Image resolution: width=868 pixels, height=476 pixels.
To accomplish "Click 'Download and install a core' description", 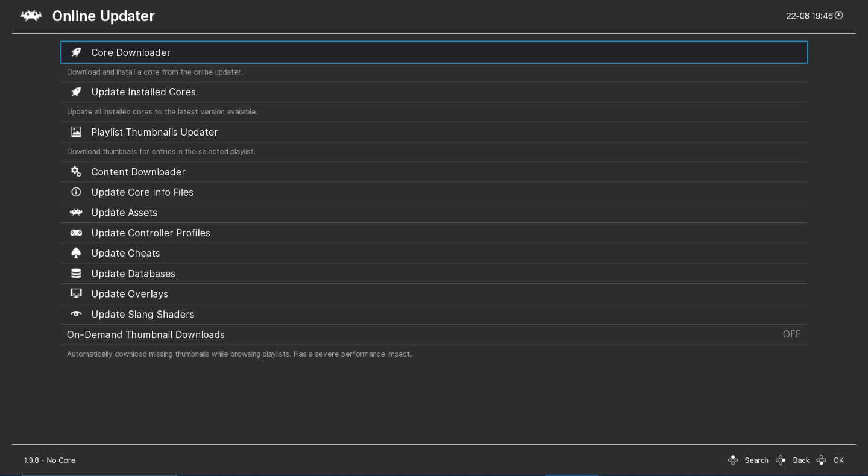I will pos(155,72).
